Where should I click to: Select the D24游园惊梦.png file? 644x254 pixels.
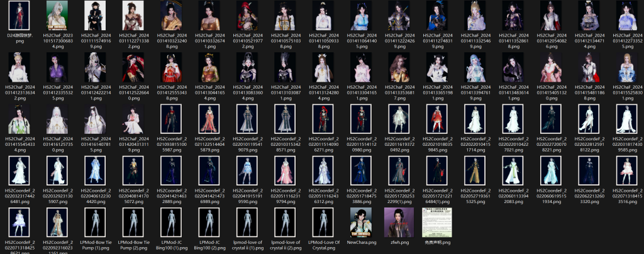19,16
